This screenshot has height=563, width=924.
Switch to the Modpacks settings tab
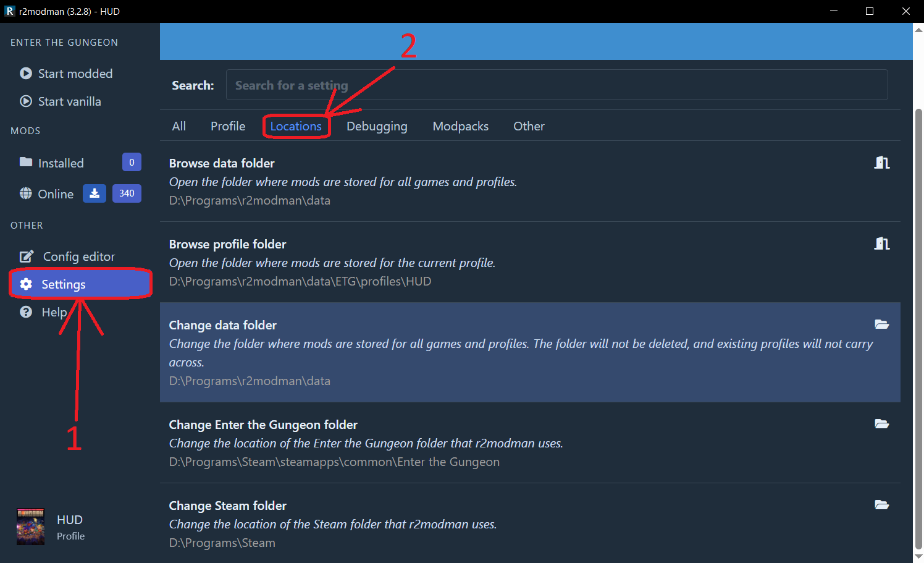click(x=461, y=126)
